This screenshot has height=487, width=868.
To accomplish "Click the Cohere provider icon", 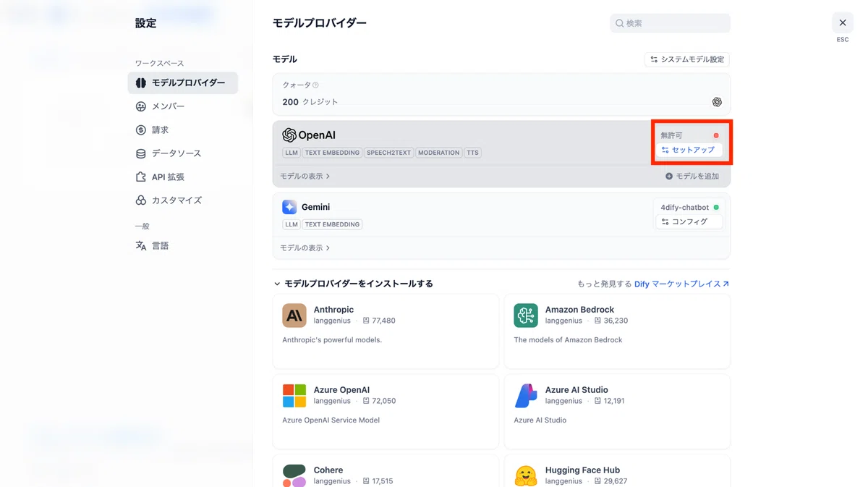I will [x=294, y=475].
